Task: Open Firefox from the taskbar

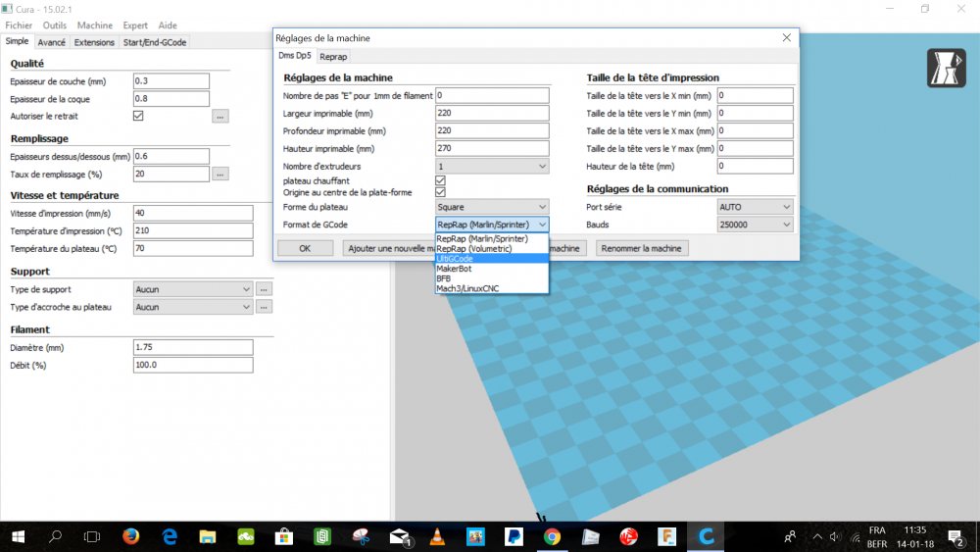Action: point(130,536)
